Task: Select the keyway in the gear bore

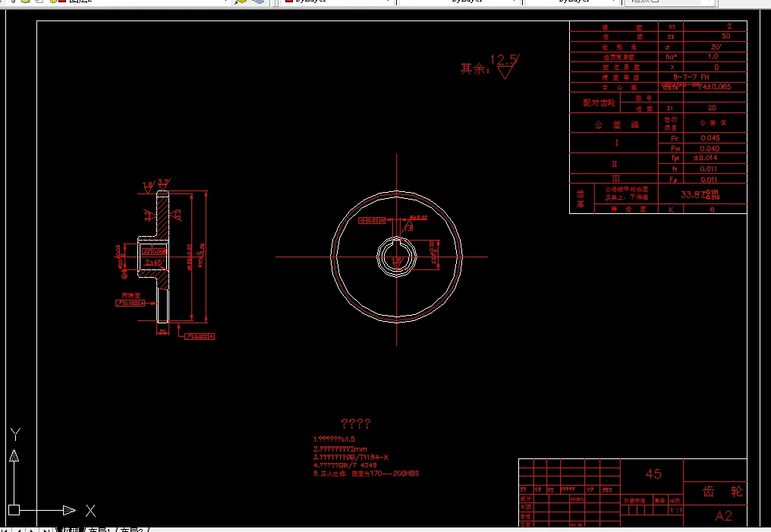Action: pyautogui.click(x=397, y=241)
